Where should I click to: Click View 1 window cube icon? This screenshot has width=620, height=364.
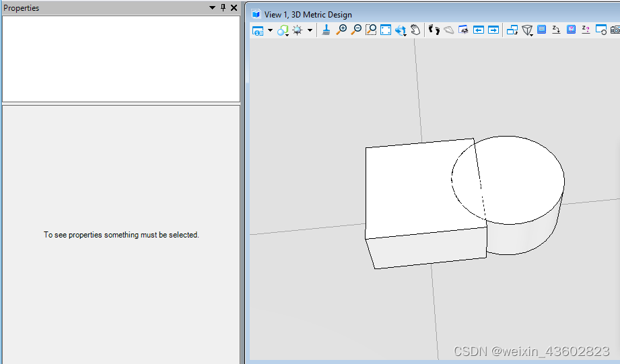tap(256, 14)
